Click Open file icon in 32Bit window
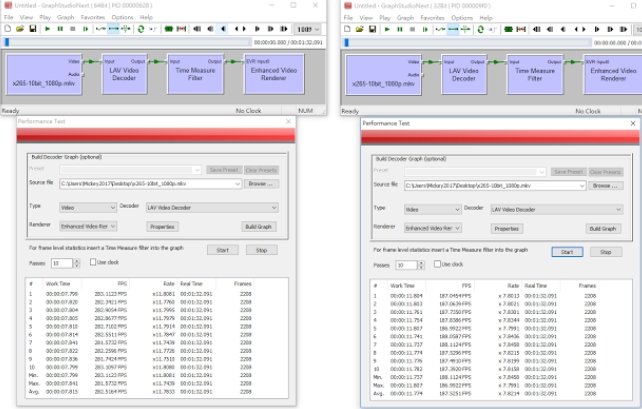642x409 pixels. click(x=359, y=29)
